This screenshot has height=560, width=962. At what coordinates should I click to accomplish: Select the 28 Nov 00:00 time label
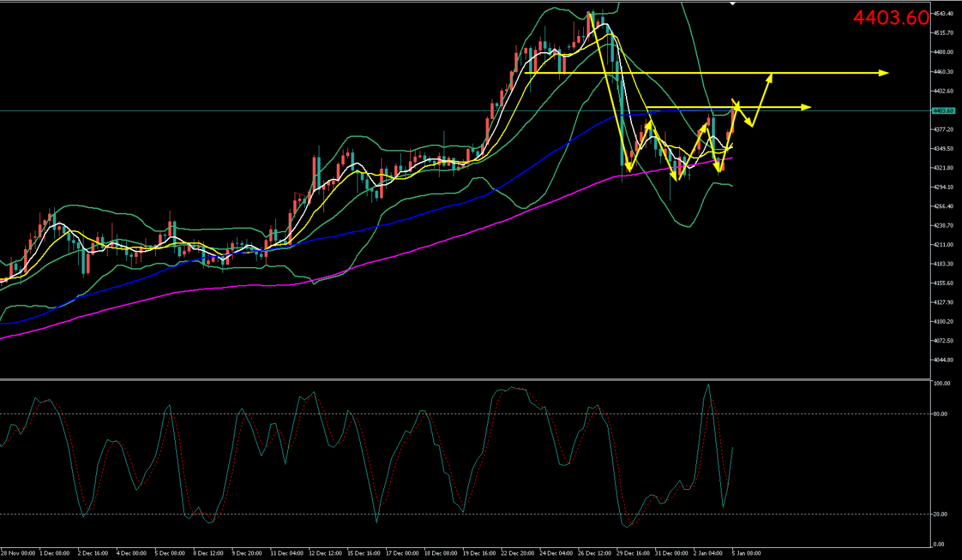19,553
